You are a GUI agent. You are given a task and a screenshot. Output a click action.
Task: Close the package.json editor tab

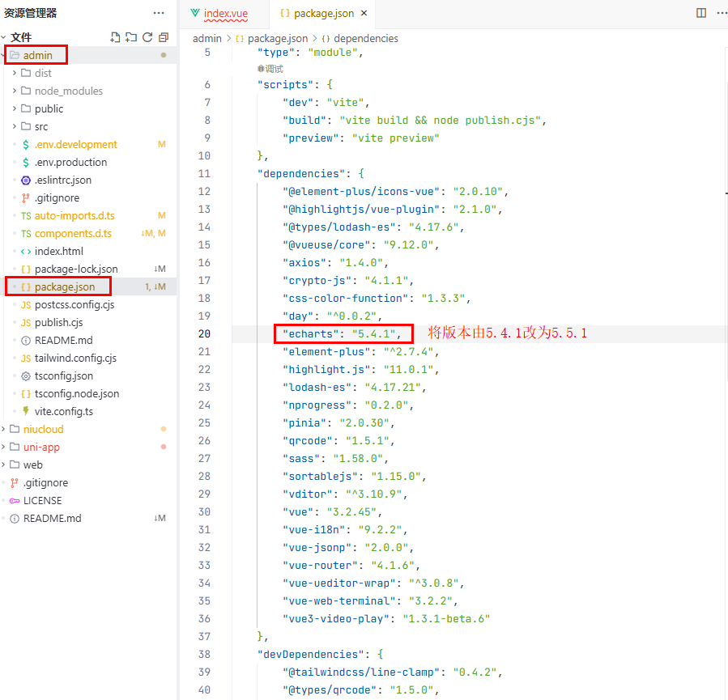pos(363,14)
